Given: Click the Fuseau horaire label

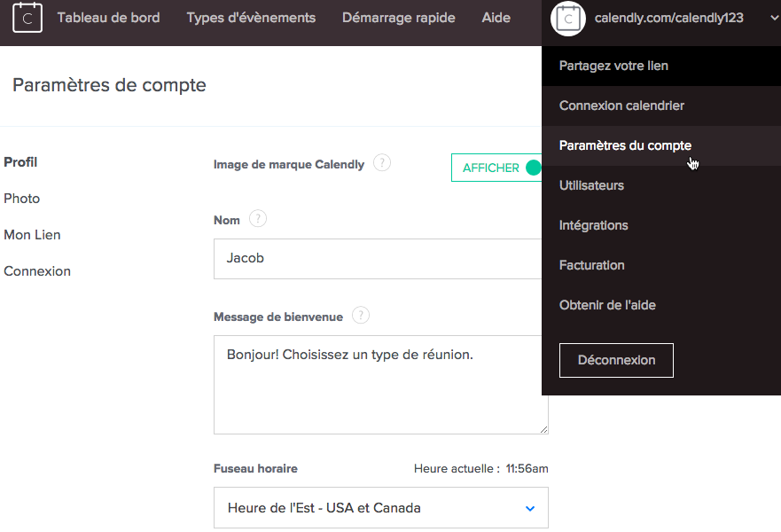Looking at the screenshot, I should coord(255,469).
